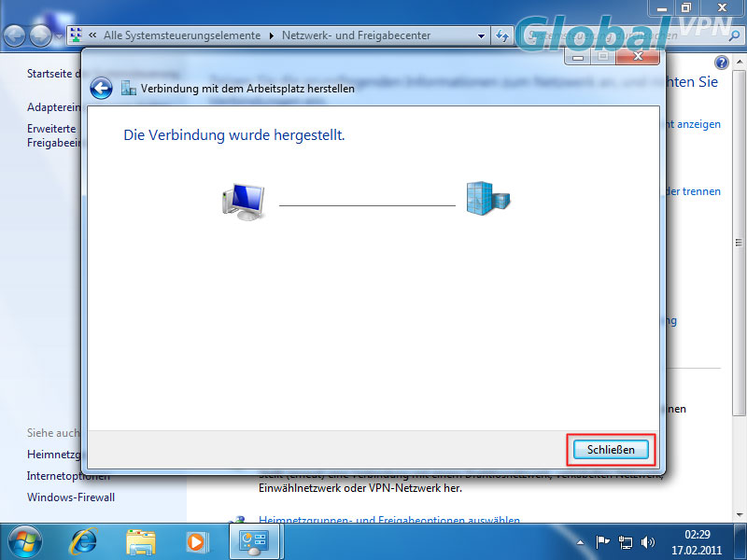Close the connection wizard with the red X
The height and width of the screenshot is (560, 747).
pyautogui.click(x=639, y=56)
